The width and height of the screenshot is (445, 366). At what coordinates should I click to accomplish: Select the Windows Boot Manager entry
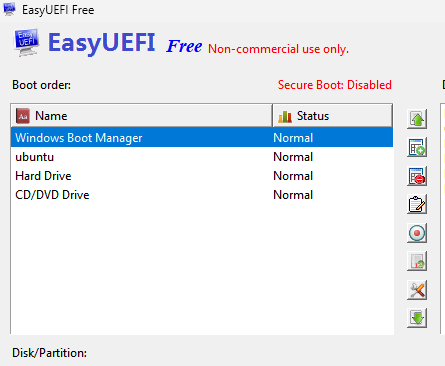[x=202, y=138]
